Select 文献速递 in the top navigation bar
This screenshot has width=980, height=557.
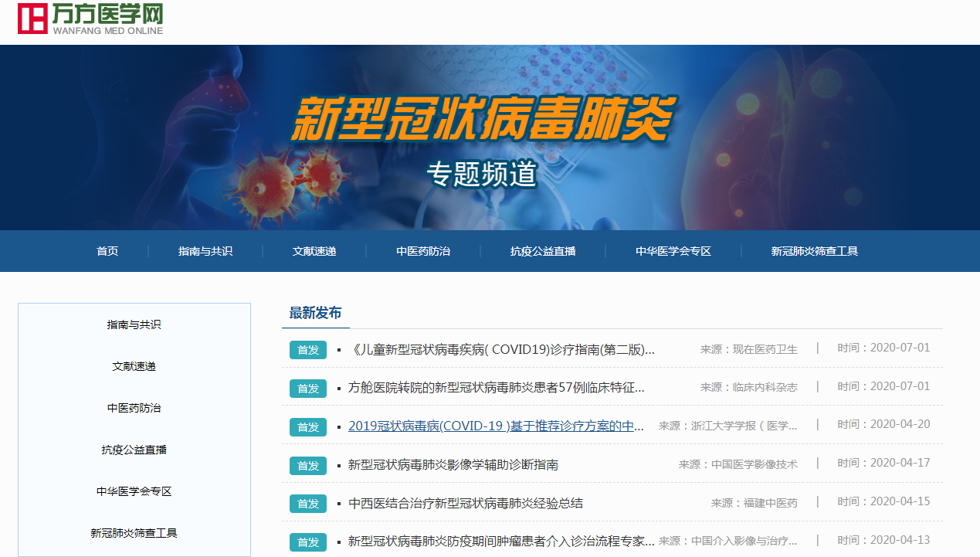pyautogui.click(x=314, y=251)
